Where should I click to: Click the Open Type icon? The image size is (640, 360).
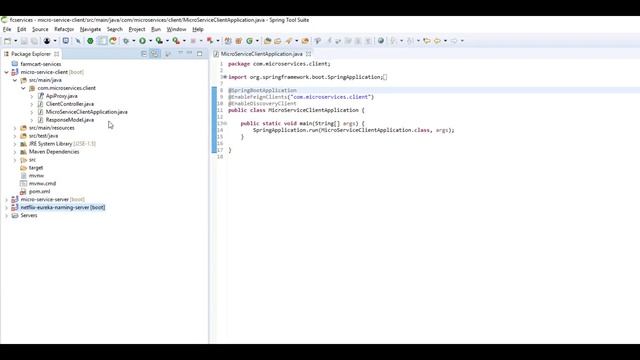click(x=267, y=41)
